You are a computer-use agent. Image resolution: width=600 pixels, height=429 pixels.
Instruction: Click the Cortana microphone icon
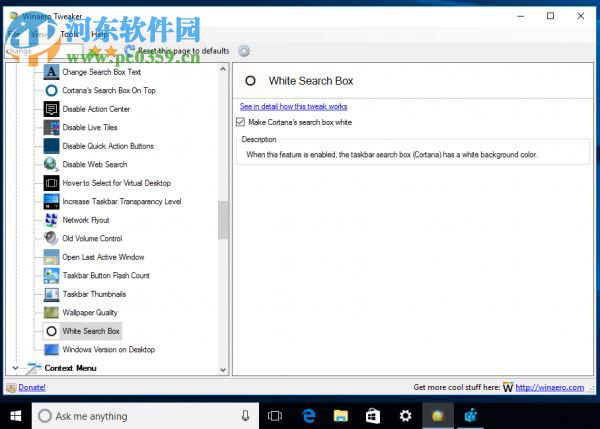tap(245, 416)
